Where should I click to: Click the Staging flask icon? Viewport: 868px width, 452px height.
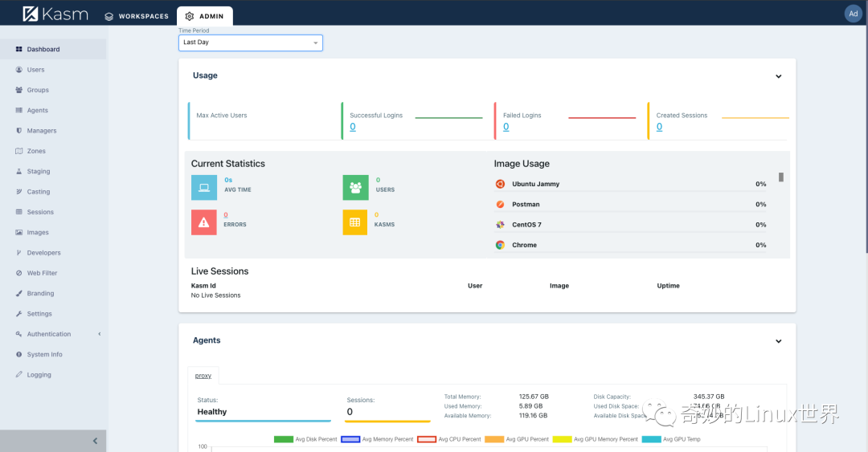click(18, 172)
